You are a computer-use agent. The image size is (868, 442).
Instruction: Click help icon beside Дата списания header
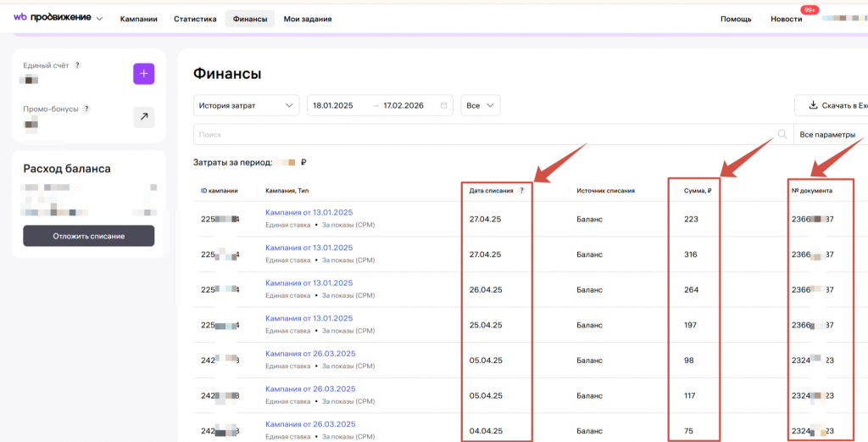tap(521, 191)
